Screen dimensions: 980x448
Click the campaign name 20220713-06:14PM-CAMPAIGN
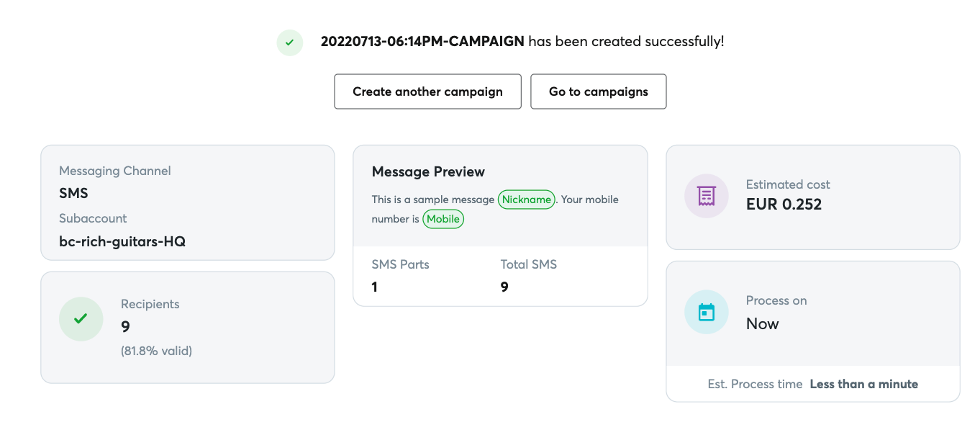(422, 42)
